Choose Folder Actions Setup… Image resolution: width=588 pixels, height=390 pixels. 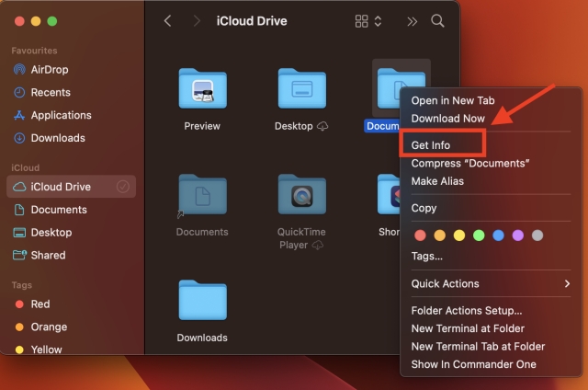pos(491,311)
